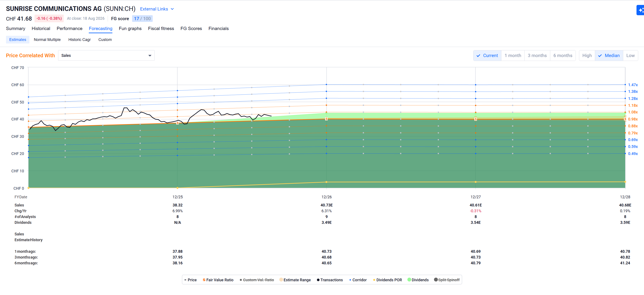The width and height of the screenshot is (644, 295).
Task: Click the FG score 17 / 100 badge
Action: click(142, 18)
